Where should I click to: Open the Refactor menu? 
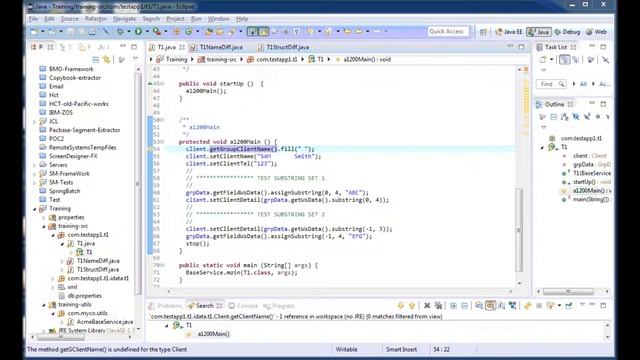96,19
